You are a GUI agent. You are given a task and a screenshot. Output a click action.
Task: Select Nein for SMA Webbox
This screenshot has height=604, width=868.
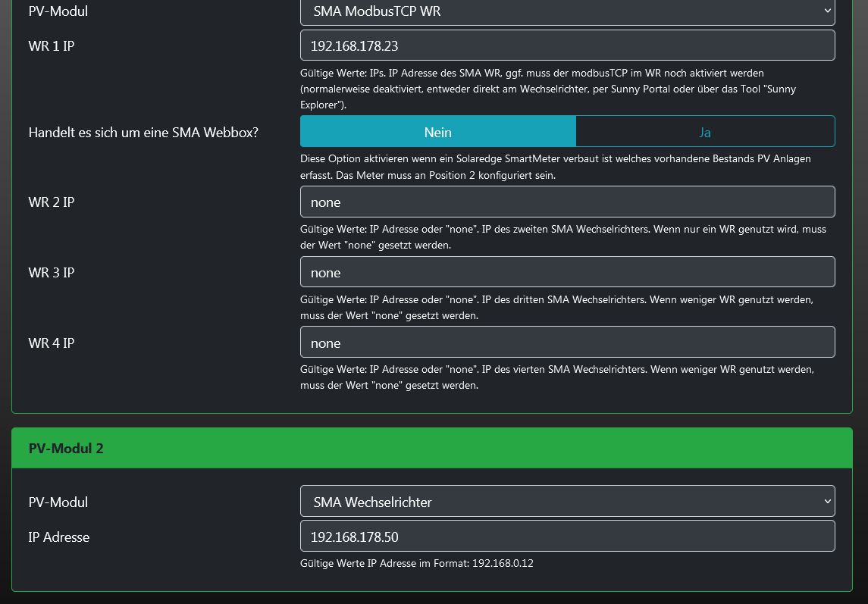pos(438,132)
